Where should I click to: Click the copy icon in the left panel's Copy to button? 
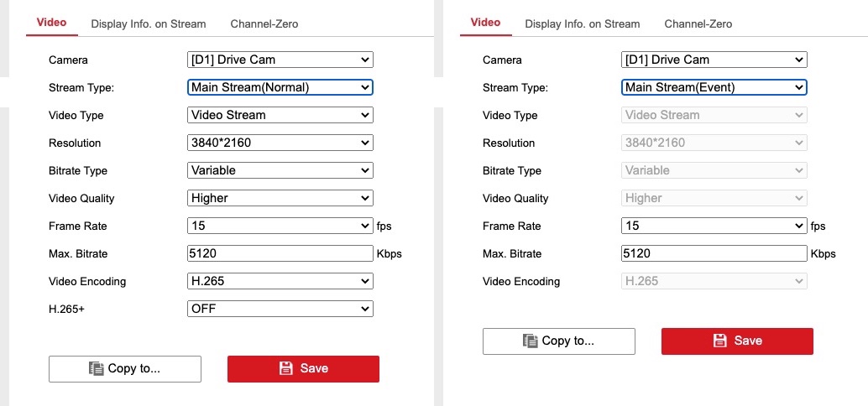(97, 368)
